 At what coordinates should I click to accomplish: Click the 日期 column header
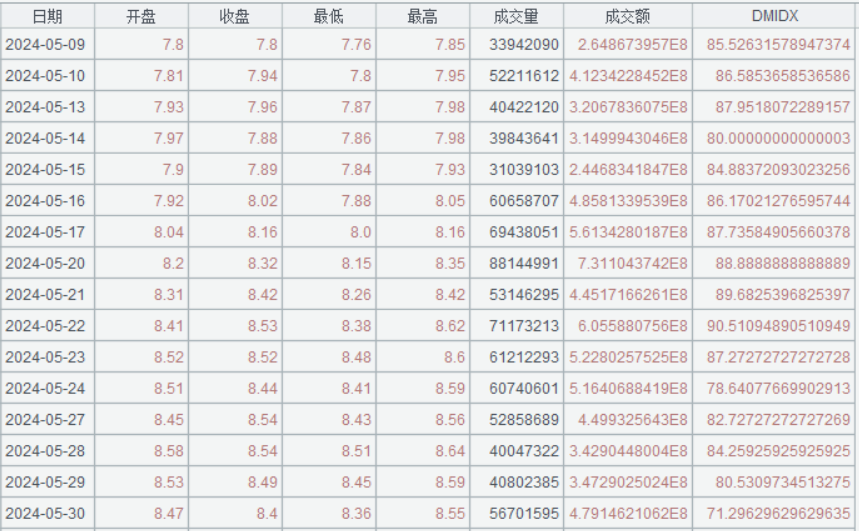click(x=48, y=16)
